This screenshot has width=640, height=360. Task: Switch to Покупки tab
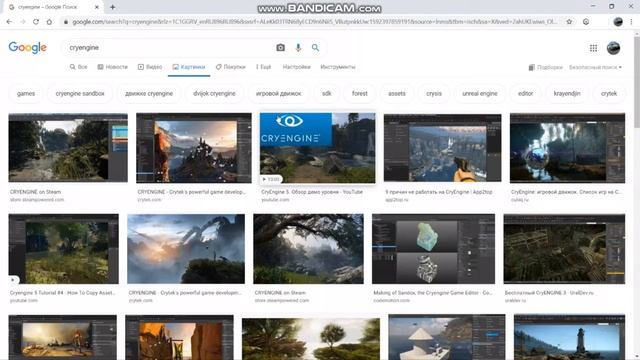click(x=231, y=67)
